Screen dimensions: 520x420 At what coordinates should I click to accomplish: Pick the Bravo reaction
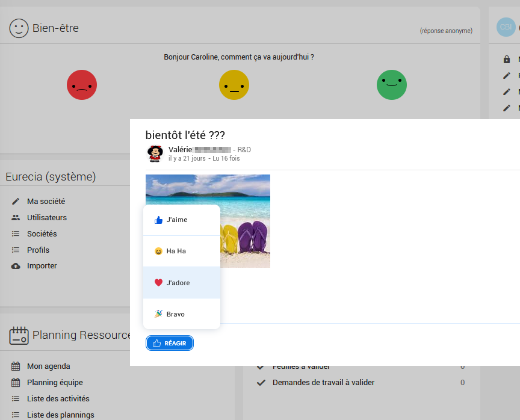point(182,314)
